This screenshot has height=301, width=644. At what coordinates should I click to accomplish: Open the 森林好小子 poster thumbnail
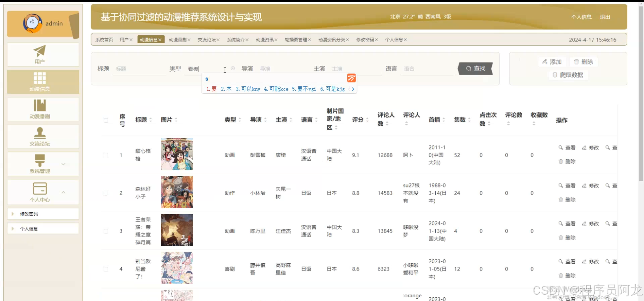pyautogui.click(x=177, y=192)
